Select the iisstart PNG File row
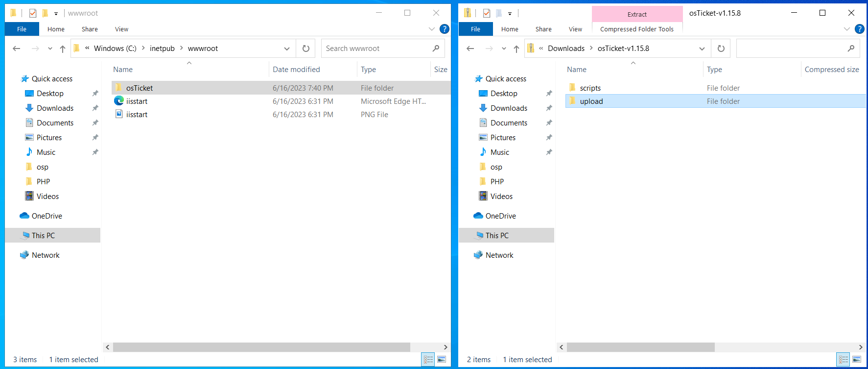 coord(281,114)
